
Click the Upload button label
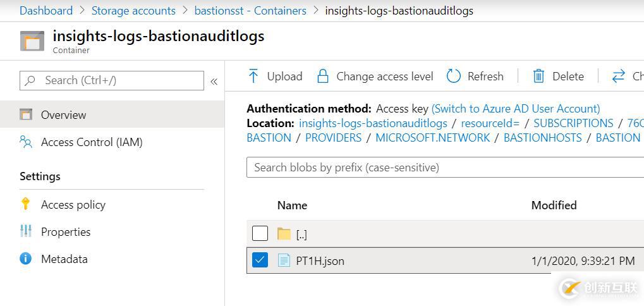(x=284, y=76)
